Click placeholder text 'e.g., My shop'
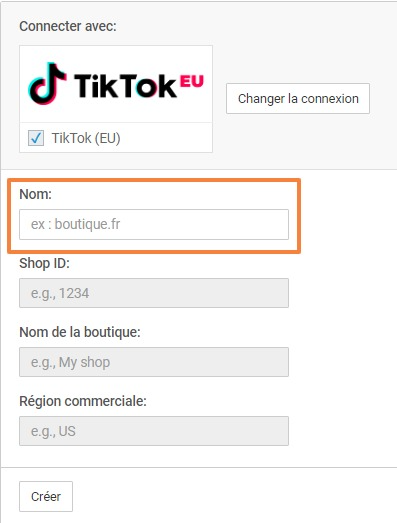 [70, 362]
